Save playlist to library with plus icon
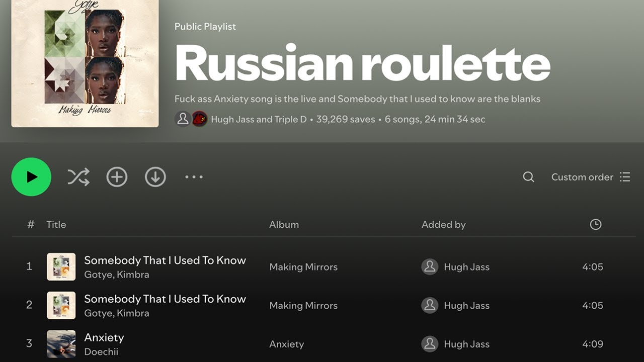 click(117, 177)
